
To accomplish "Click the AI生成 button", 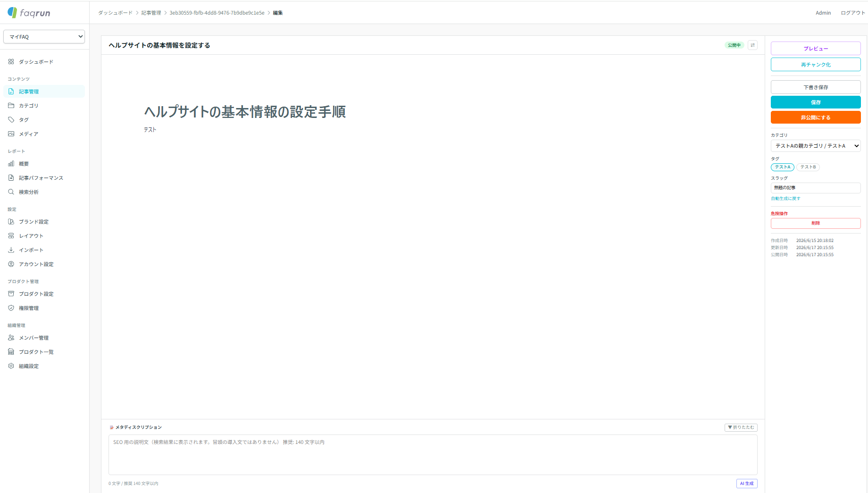I will tap(747, 484).
